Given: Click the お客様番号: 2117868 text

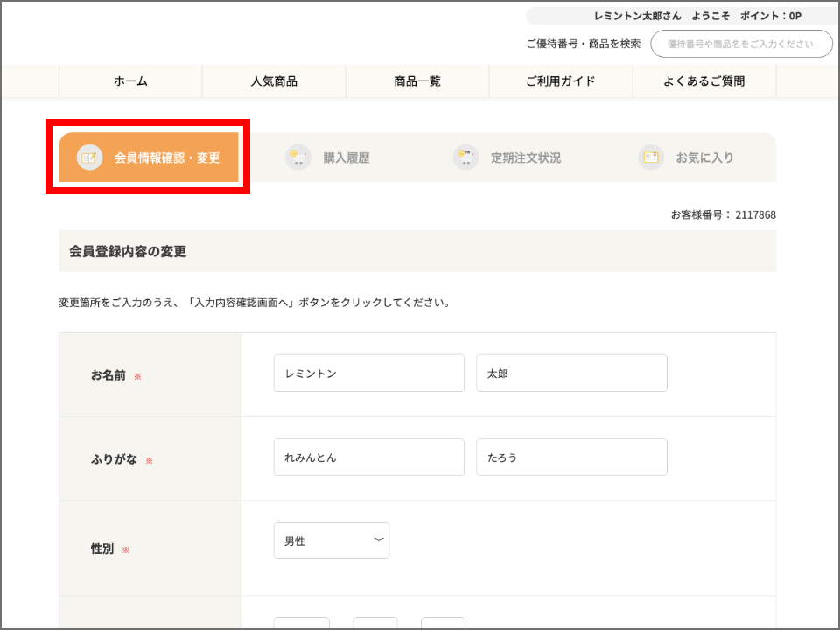Looking at the screenshot, I should click(x=724, y=215).
